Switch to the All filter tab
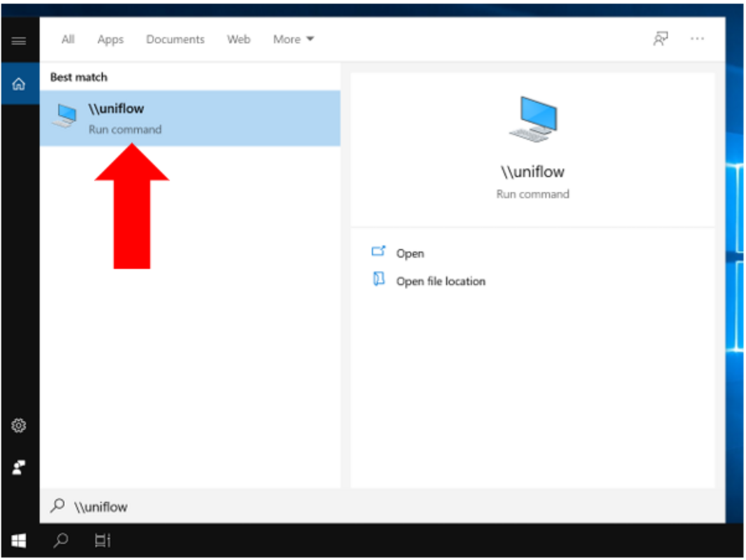The height and width of the screenshot is (560, 746). coord(68,40)
